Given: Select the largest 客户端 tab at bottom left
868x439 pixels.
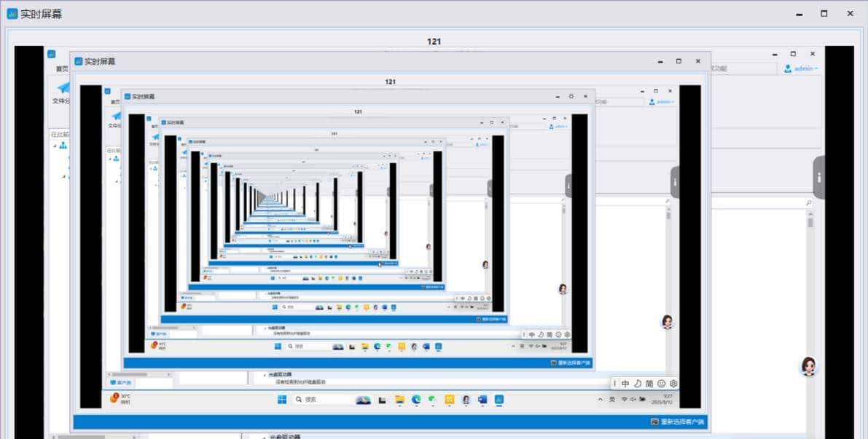Looking at the screenshot, I should (x=120, y=382).
